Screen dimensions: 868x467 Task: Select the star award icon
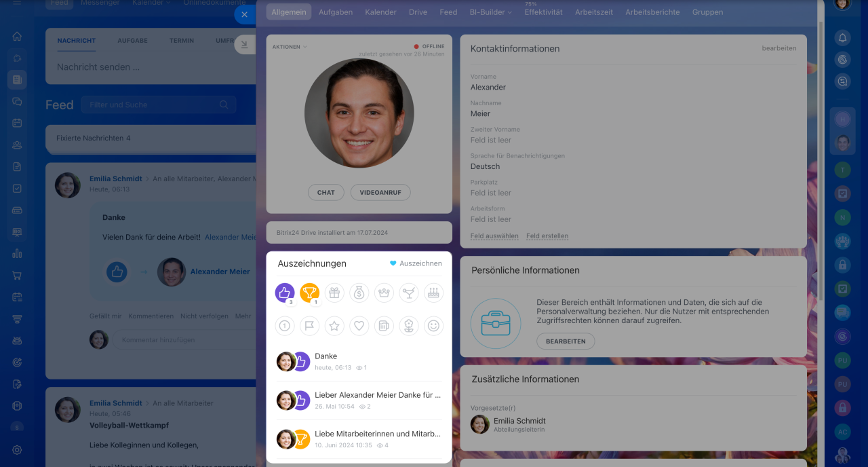pyautogui.click(x=334, y=326)
